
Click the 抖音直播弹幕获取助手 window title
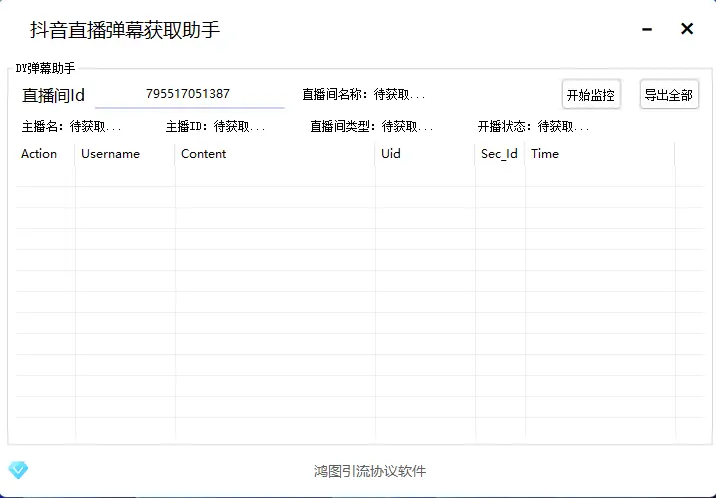click(125, 30)
